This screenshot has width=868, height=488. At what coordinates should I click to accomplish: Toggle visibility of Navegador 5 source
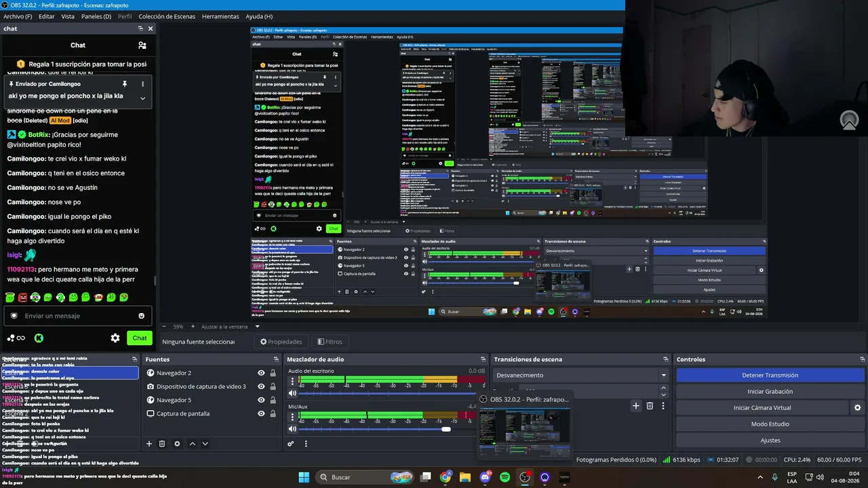[261, 400]
